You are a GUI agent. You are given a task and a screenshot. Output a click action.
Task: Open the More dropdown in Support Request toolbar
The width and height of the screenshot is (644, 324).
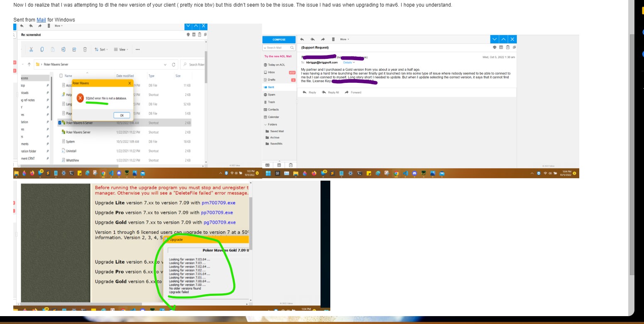click(345, 39)
